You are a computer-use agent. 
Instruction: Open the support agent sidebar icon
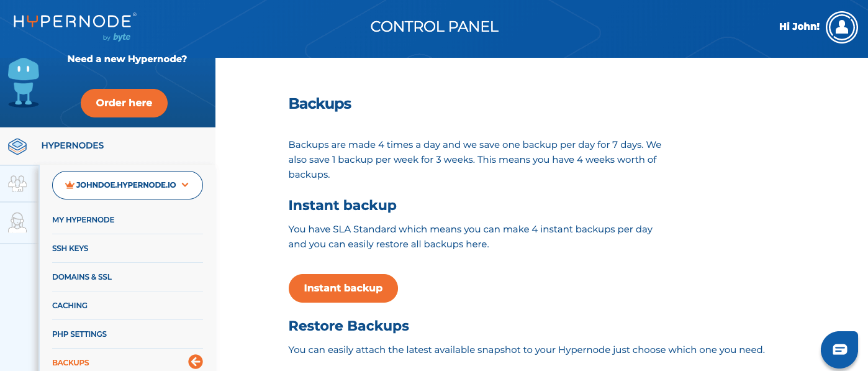(x=17, y=222)
